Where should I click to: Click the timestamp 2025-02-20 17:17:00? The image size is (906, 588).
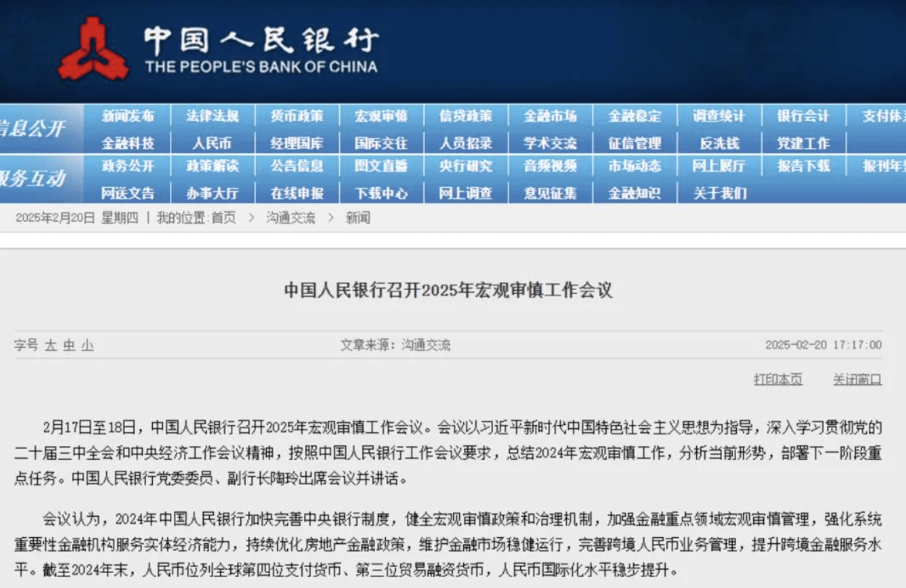click(x=823, y=345)
